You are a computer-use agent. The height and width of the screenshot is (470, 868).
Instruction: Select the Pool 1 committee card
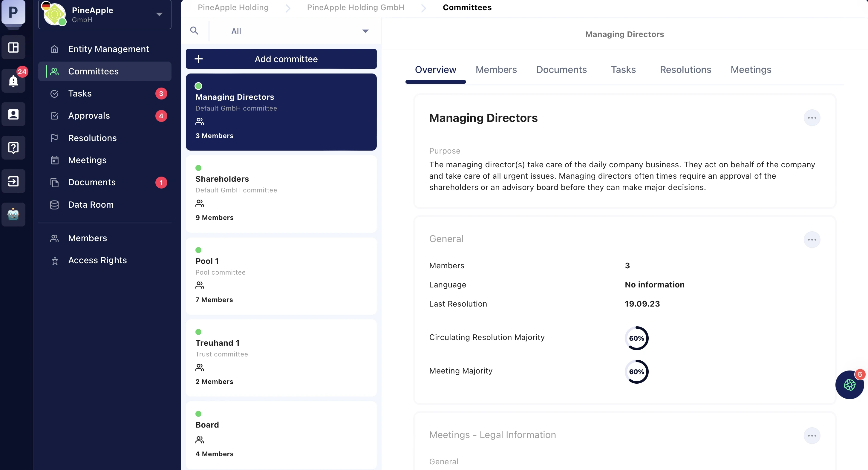coord(281,276)
